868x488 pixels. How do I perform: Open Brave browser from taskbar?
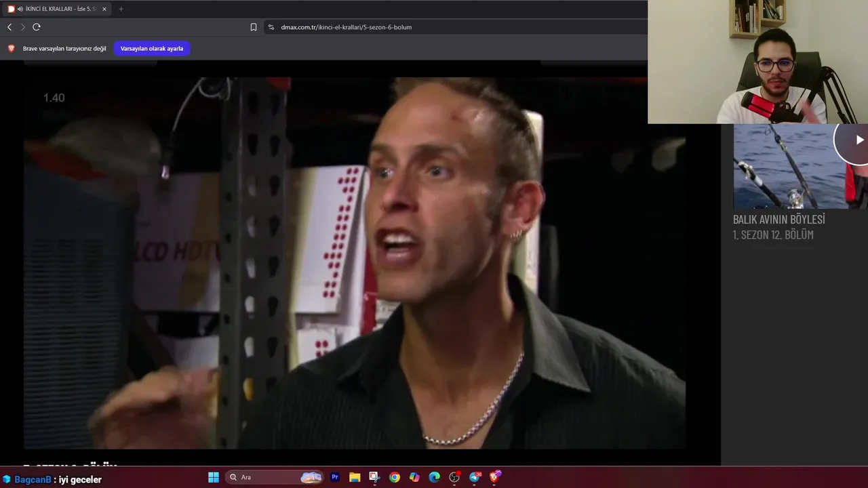494,477
